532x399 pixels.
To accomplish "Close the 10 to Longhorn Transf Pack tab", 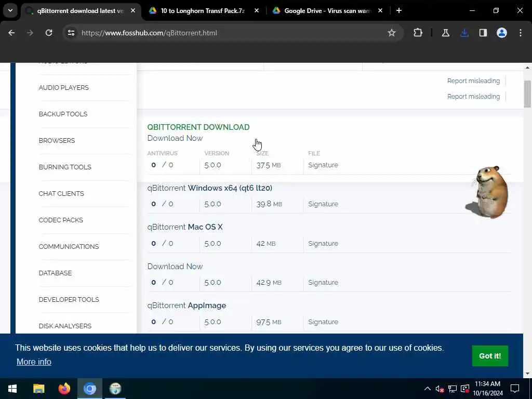I will pyautogui.click(x=257, y=10).
